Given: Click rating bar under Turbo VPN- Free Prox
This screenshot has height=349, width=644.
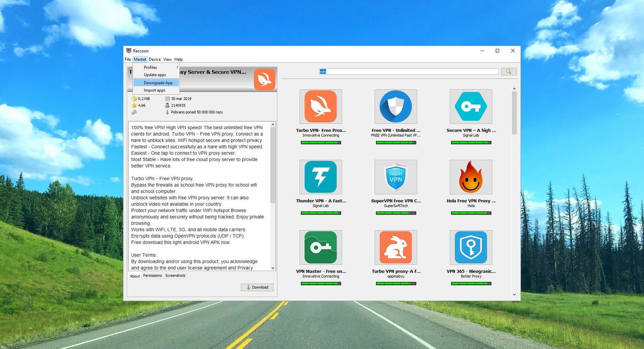Looking at the screenshot, I should point(321,143).
